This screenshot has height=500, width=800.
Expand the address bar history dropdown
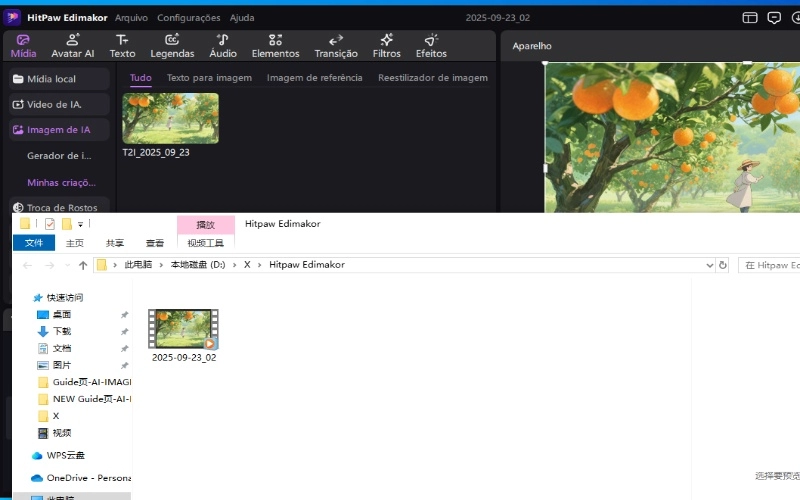tap(709, 265)
